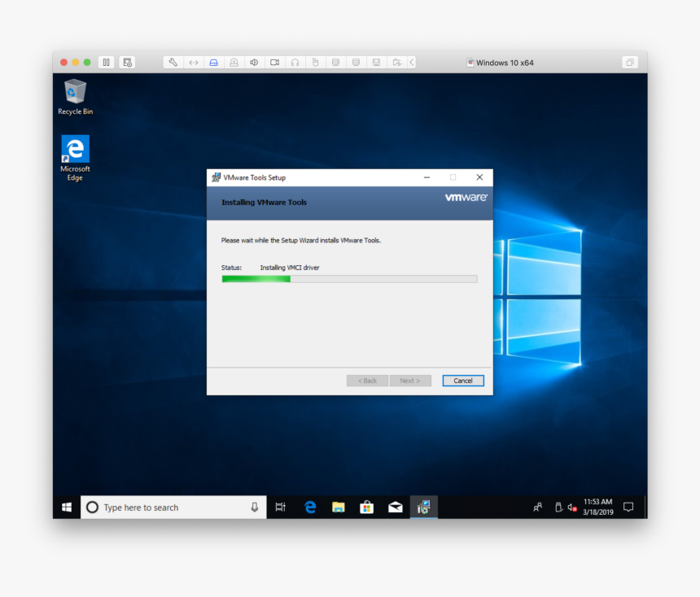Cancel the VMware Tools installation

pyautogui.click(x=462, y=380)
